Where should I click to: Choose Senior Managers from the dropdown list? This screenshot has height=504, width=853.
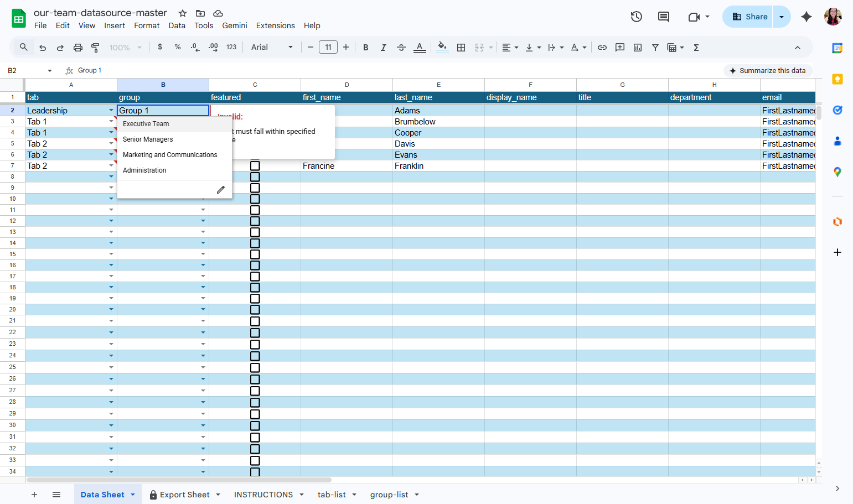(x=148, y=139)
